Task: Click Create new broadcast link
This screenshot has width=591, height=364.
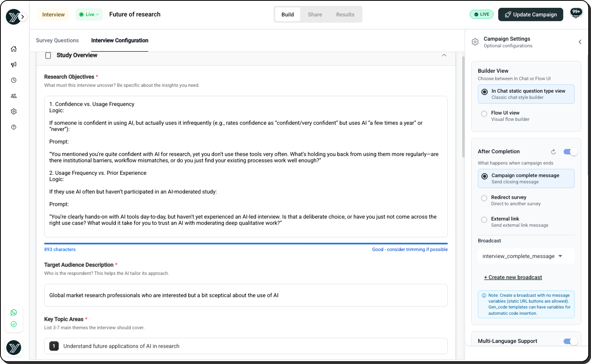Action: [513, 277]
